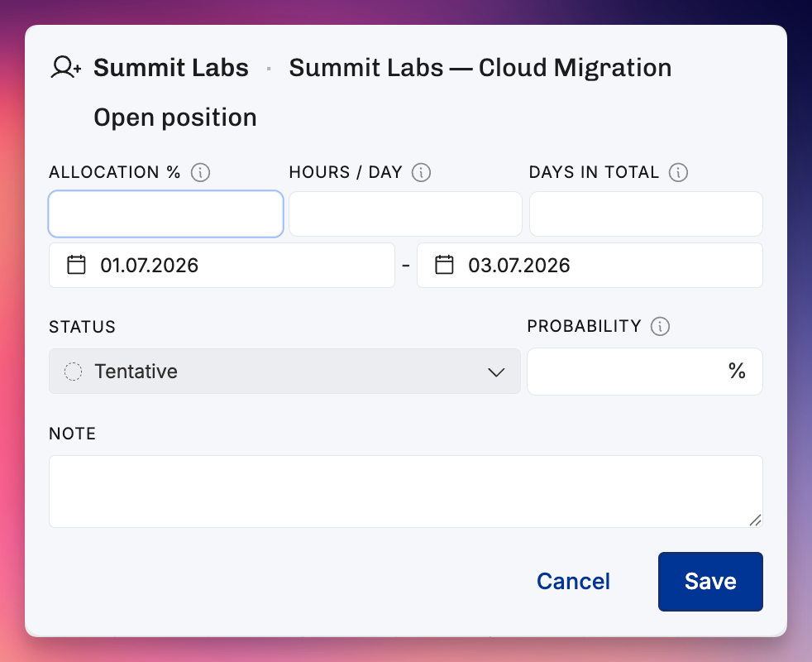Expand the Status dropdown chevron

click(496, 372)
